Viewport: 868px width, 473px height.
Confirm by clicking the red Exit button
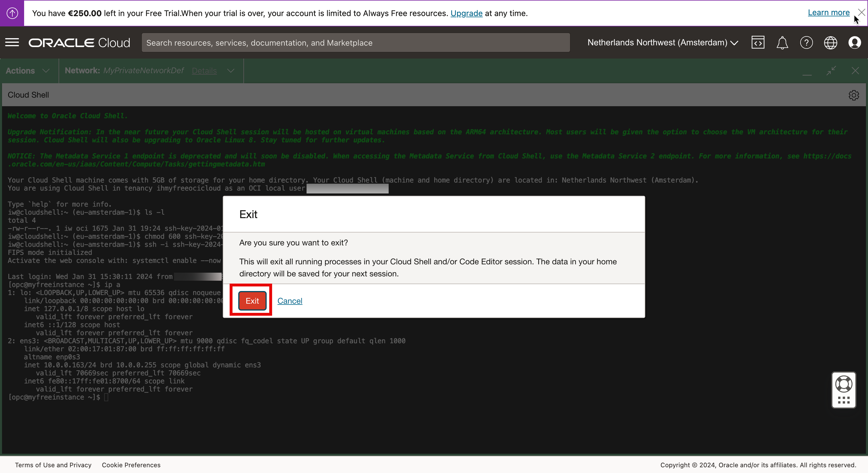coord(252,301)
